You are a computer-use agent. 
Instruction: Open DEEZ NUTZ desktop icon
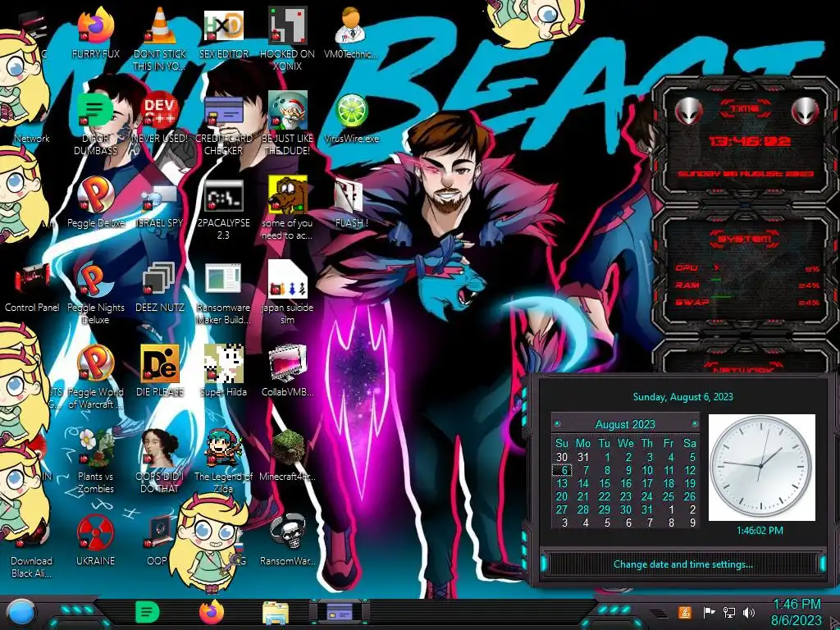[x=160, y=281]
